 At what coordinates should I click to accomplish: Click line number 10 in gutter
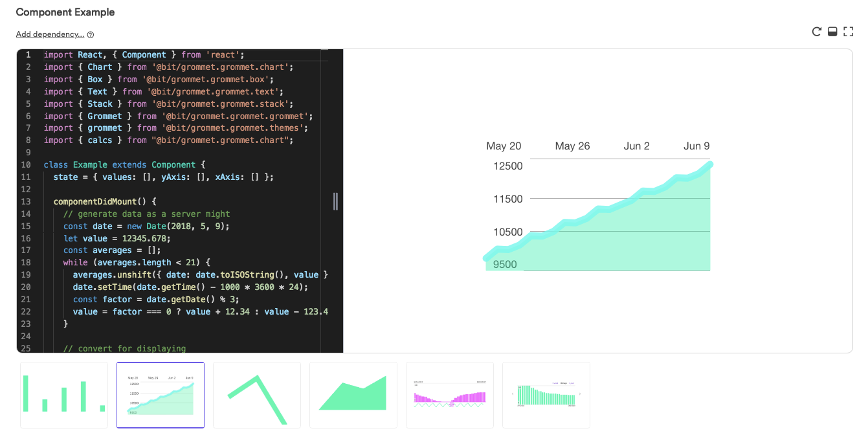coord(26,165)
